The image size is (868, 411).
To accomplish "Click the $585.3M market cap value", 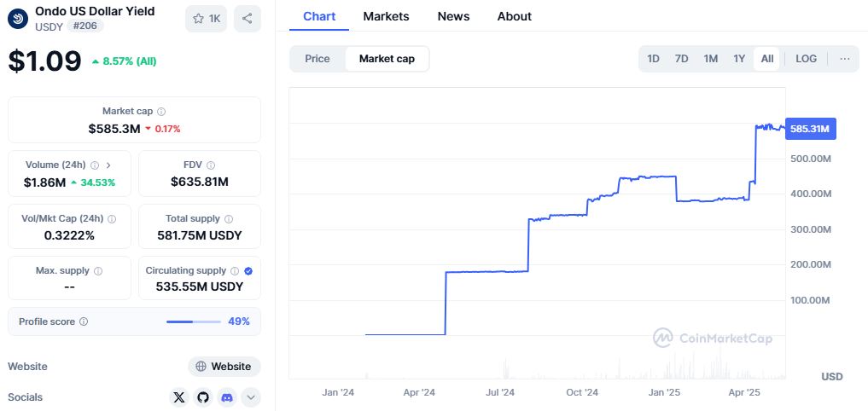I will pyautogui.click(x=114, y=129).
